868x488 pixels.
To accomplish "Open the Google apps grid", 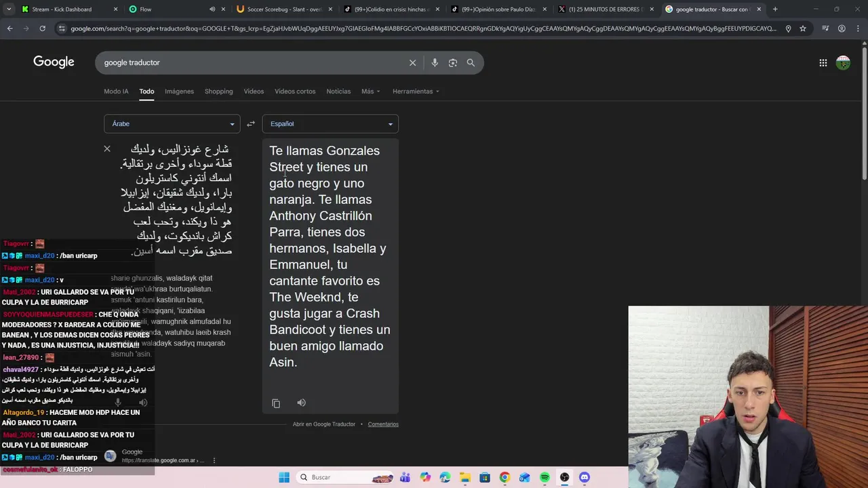I will (823, 63).
